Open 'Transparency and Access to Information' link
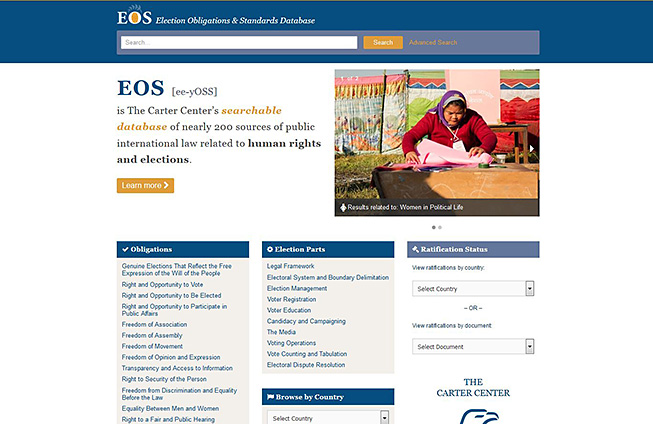Screen dimensions: 653x424 click(x=177, y=368)
